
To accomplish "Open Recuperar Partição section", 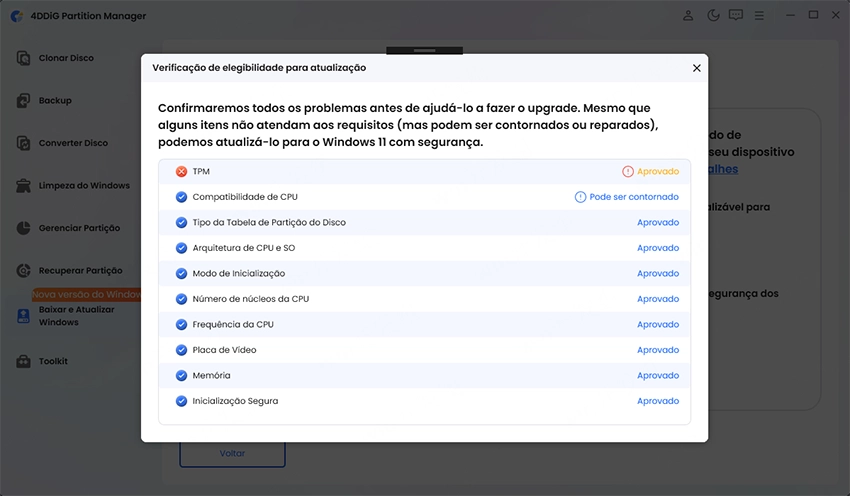I will [x=80, y=270].
